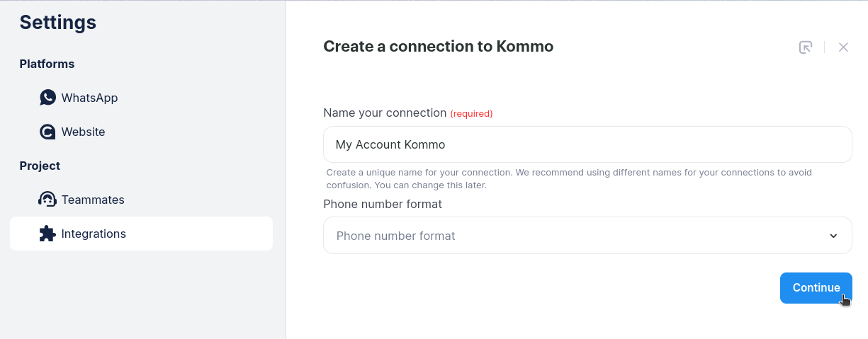
Task: Click the Integrations puzzle piece icon
Action: click(47, 234)
